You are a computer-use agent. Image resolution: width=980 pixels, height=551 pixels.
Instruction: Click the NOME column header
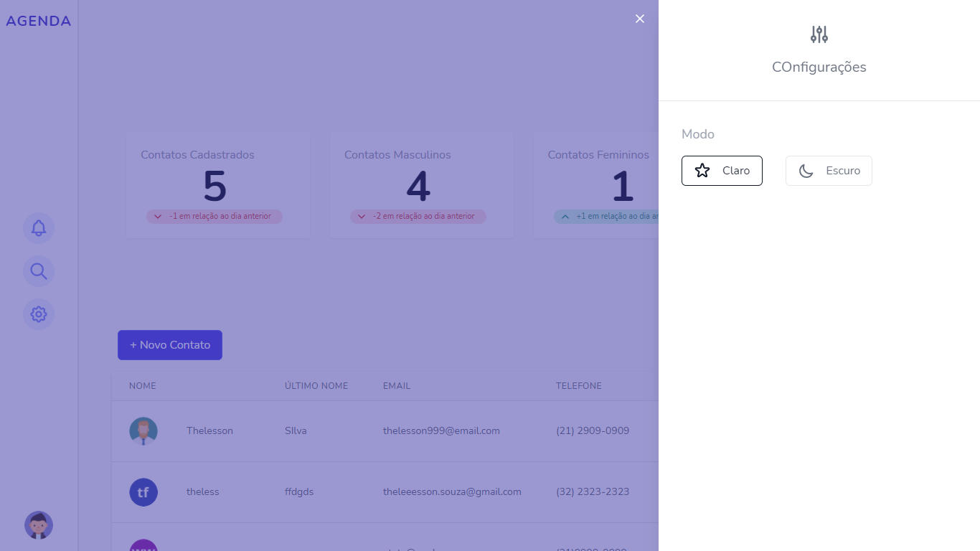pos(143,386)
